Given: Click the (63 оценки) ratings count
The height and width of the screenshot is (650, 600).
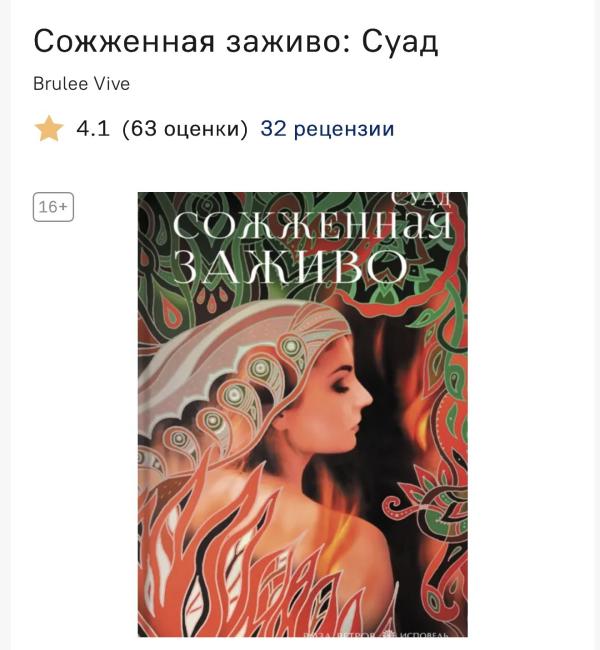Looking at the screenshot, I should (185, 129).
